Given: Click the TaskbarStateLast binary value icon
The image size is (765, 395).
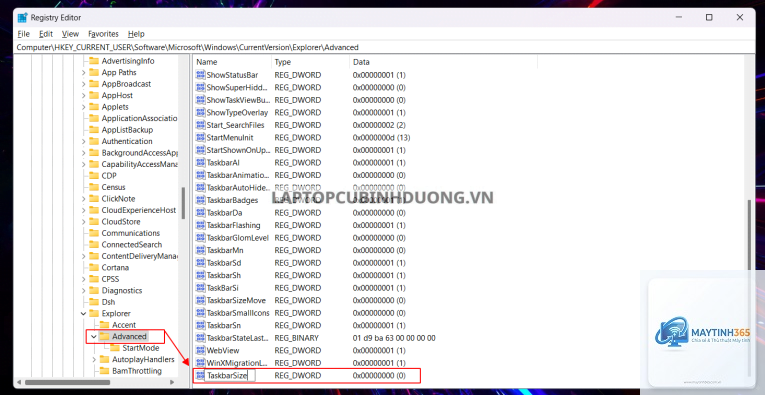Looking at the screenshot, I should 200,338.
